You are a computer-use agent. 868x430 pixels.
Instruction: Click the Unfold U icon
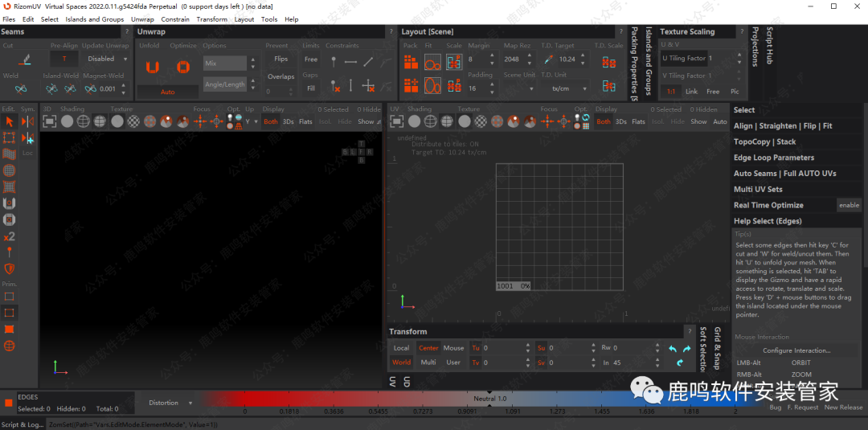coord(153,68)
